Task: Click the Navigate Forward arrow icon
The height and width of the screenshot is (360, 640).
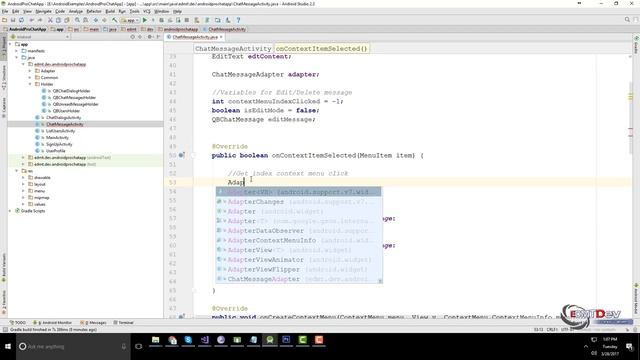Action: click(x=104, y=20)
